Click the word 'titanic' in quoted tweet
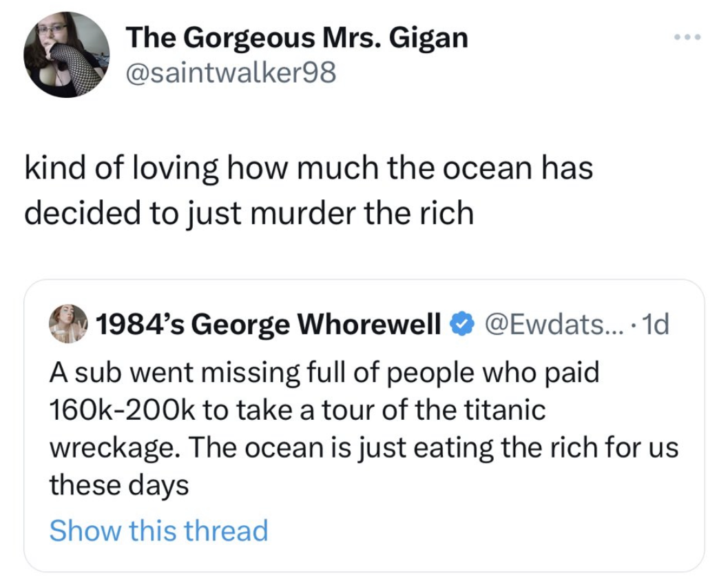728x579 pixels. pos(506,410)
